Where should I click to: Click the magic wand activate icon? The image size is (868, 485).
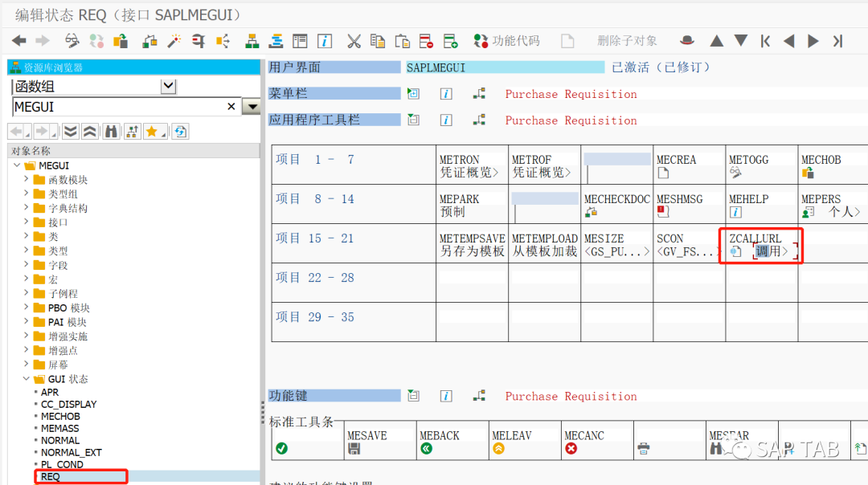click(174, 41)
